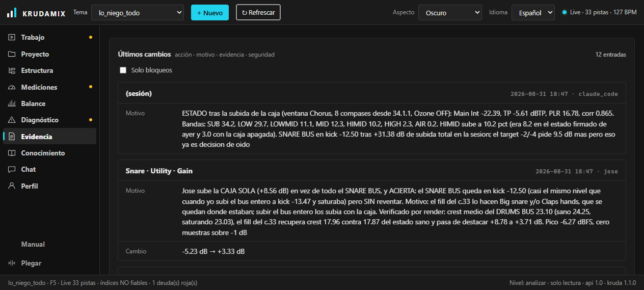Open the Tema dropdown lo_niego_todo
This screenshot has height=290, width=644.
(x=138, y=13)
